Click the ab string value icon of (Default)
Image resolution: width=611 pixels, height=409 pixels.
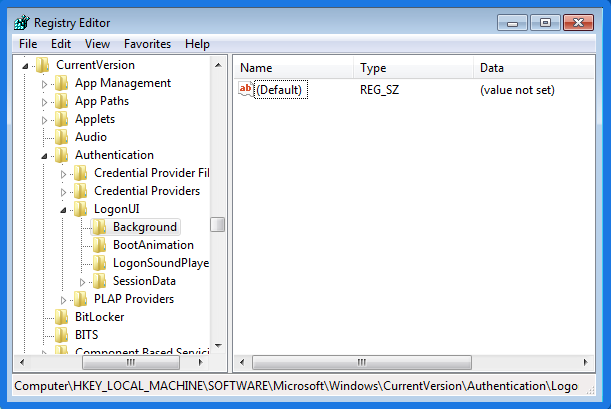coord(245,90)
